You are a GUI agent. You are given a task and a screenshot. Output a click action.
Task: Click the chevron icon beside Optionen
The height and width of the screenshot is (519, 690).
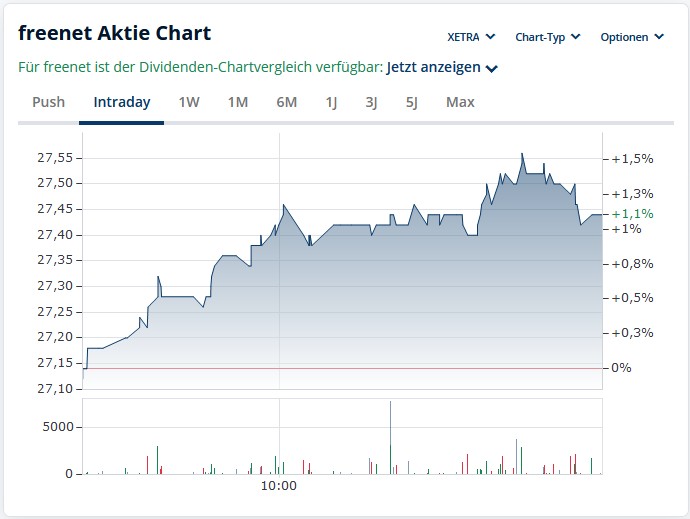pyautogui.click(x=659, y=37)
